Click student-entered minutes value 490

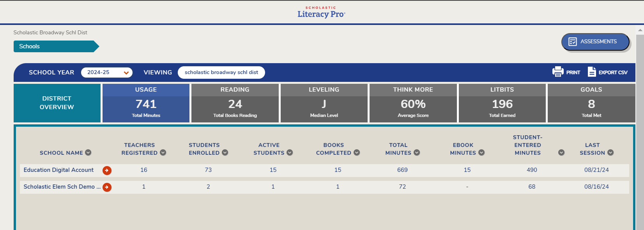(x=532, y=170)
